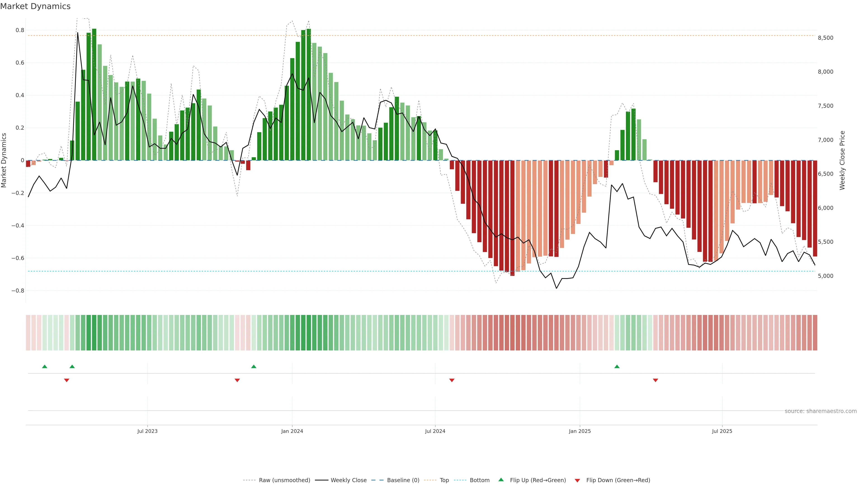Image resolution: width=868 pixels, height=488 pixels.
Task: Click the leftmost green flip-up triangle marker
Action: (x=45, y=366)
